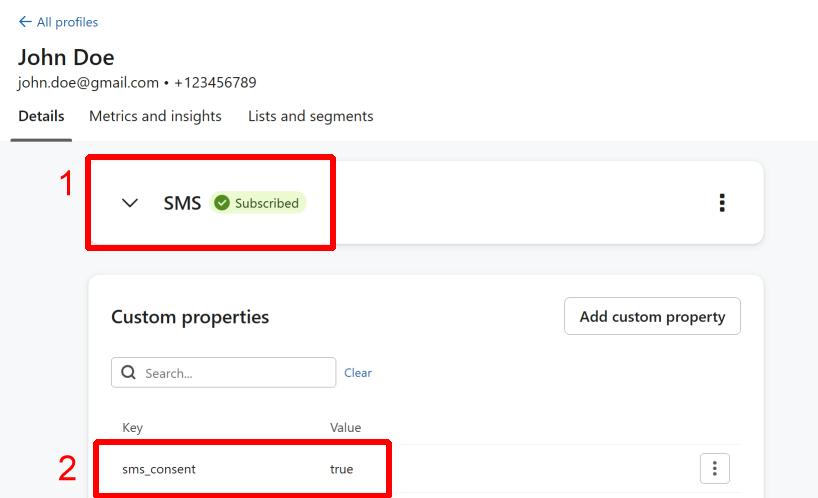The width and height of the screenshot is (818, 498).
Task: Open the SMS card three-dot menu
Action: click(x=722, y=203)
